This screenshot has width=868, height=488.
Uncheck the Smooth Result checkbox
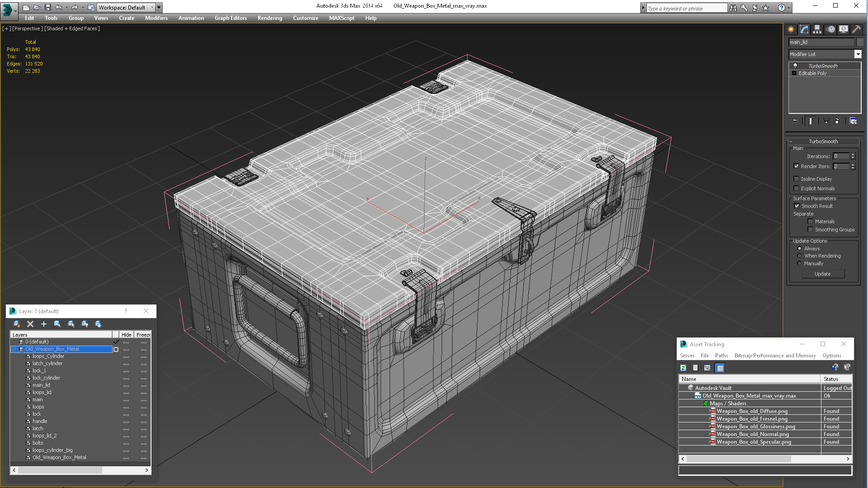797,206
